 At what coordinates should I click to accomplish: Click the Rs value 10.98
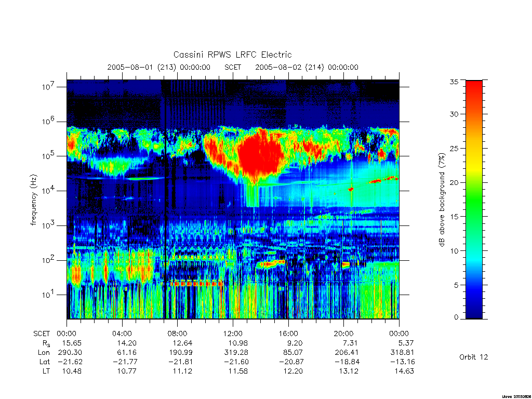(x=238, y=343)
